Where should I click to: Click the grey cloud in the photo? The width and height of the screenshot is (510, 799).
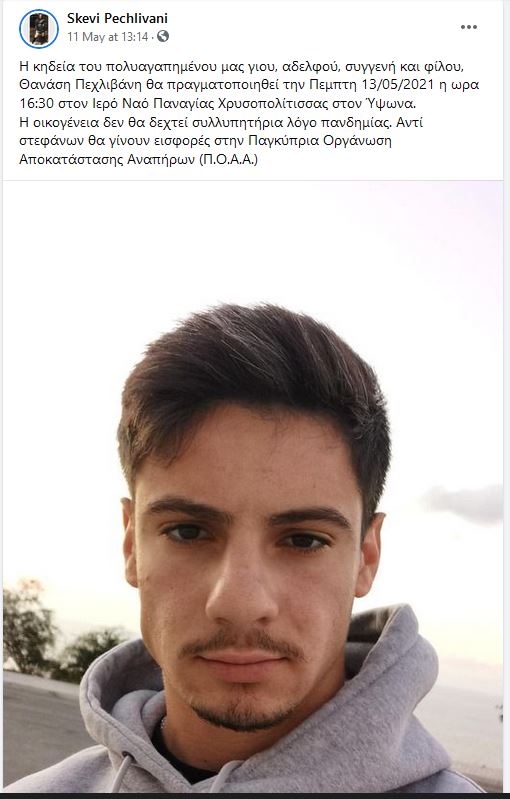(x=463, y=504)
